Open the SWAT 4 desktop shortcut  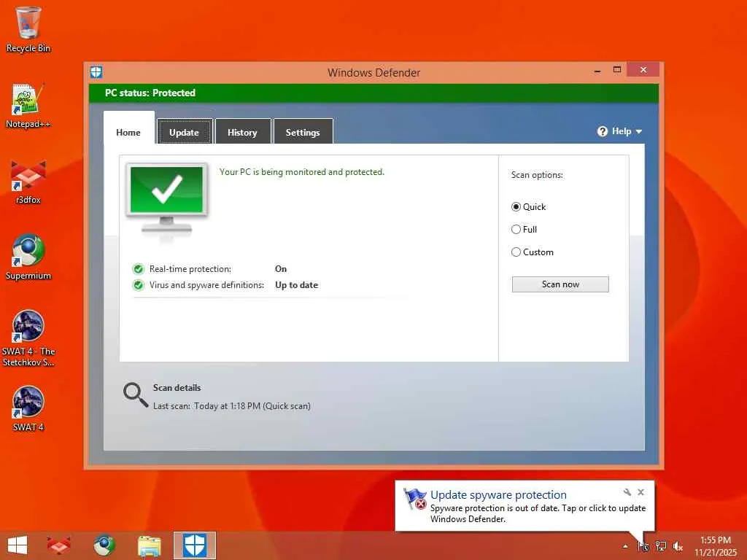click(28, 408)
